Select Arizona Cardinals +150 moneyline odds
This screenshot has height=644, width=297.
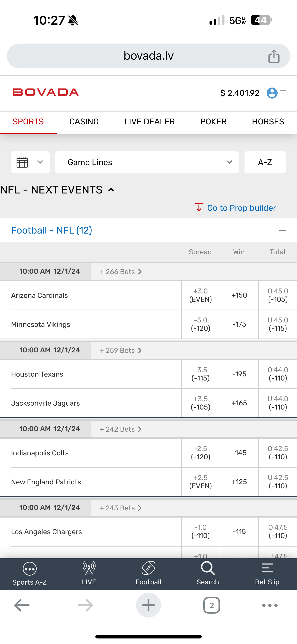[x=239, y=296]
